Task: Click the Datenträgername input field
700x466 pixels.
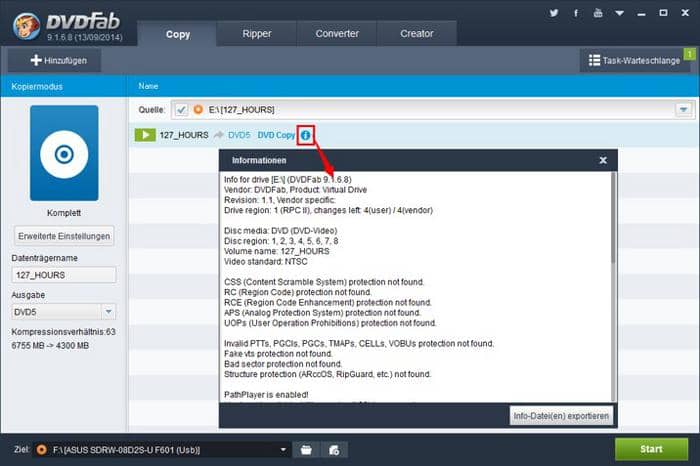Action: [64, 275]
